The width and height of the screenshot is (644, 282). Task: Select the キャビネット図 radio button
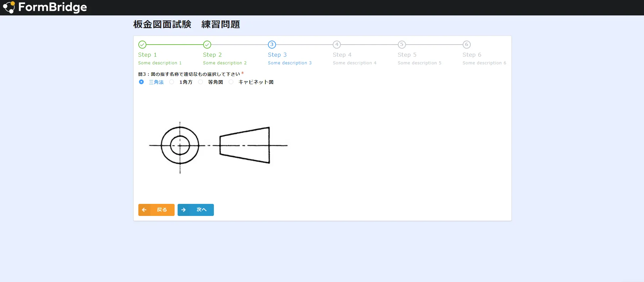click(231, 82)
